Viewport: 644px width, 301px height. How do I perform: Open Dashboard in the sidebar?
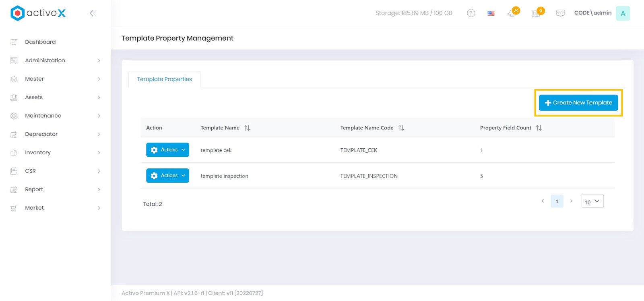pyautogui.click(x=40, y=42)
